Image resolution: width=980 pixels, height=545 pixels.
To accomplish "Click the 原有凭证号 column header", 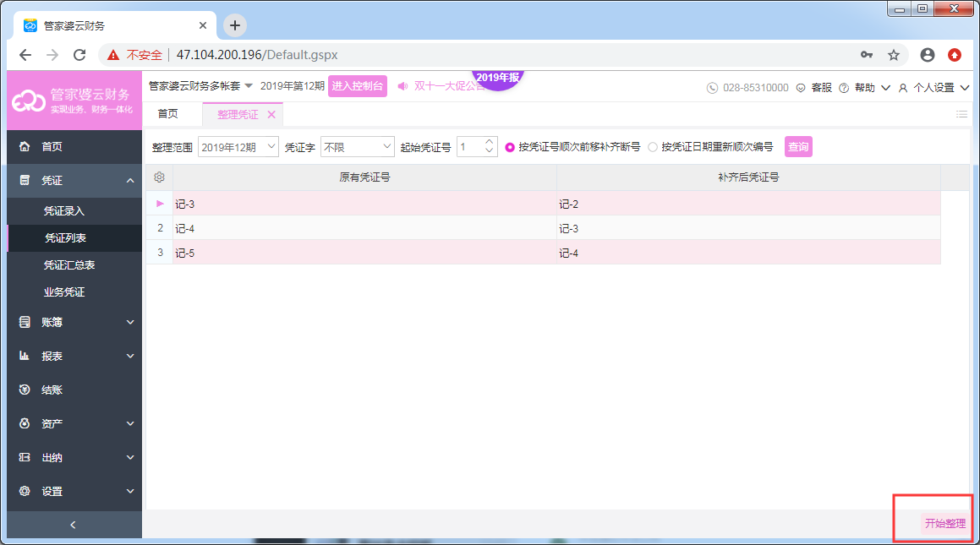I will 364,177.
